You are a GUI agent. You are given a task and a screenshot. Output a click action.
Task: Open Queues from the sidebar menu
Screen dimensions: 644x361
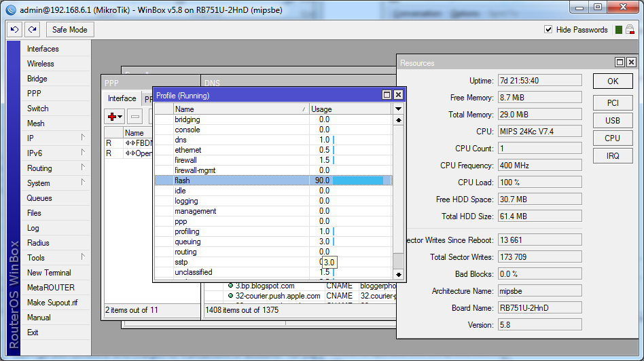tap(55, 198)
